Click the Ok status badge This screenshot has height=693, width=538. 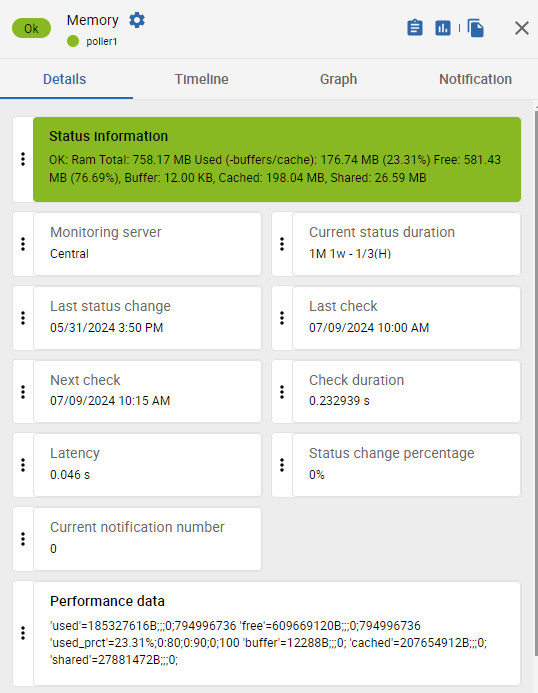pyautogui.click(x=31, y=28)
